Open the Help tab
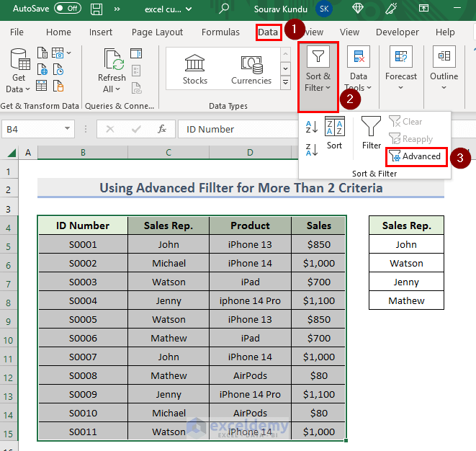Image resolution: width=476 pixels, height=451 pixels. click(x=445, y=32)
